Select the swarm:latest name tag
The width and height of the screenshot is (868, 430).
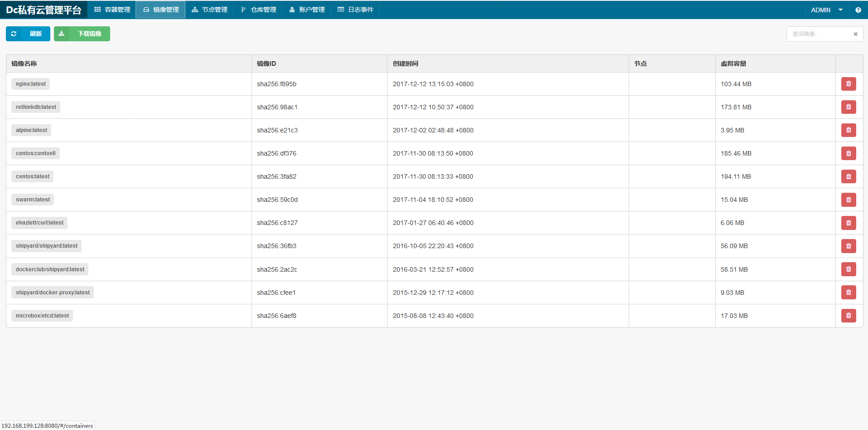tap(33, 200)
